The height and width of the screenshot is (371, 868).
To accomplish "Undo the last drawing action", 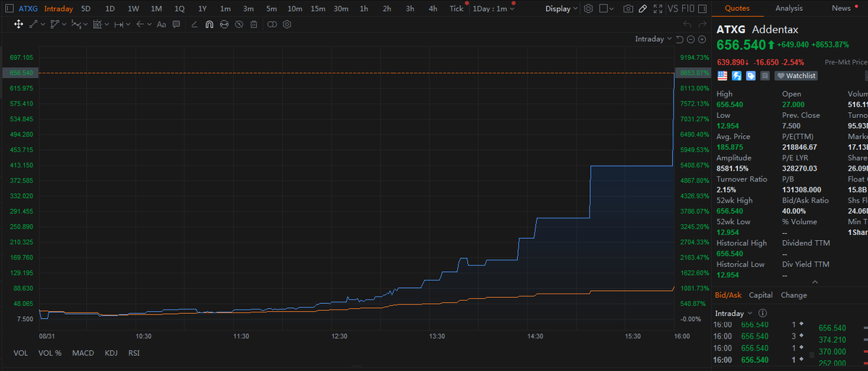I will 688,24.
